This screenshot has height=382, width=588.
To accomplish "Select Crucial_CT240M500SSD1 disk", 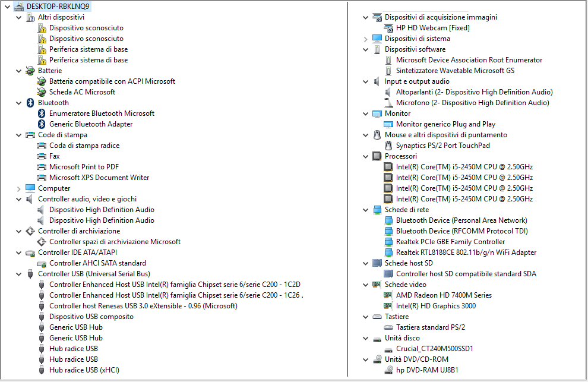I will [x=435, y=349].
